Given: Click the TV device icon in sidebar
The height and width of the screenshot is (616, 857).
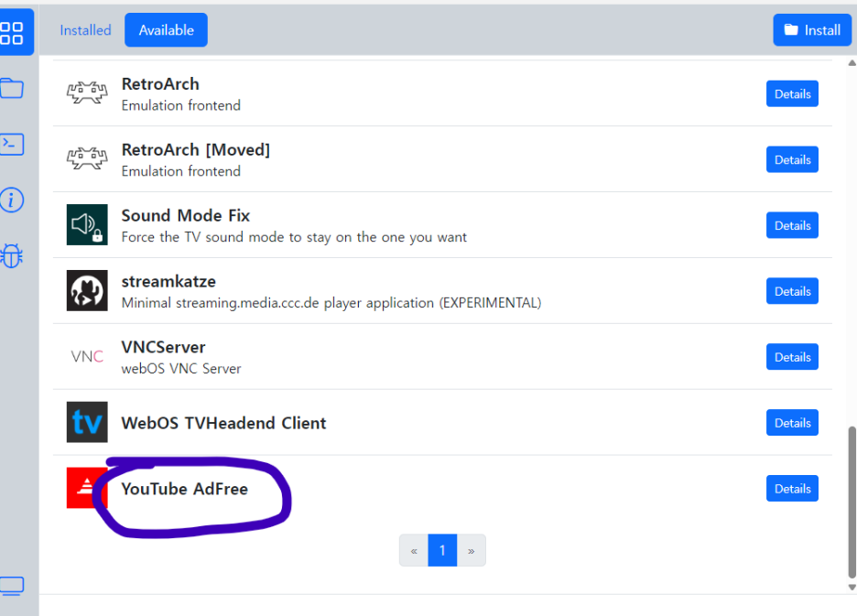Looking at the screenshot, I should click(x=12, y=586).
